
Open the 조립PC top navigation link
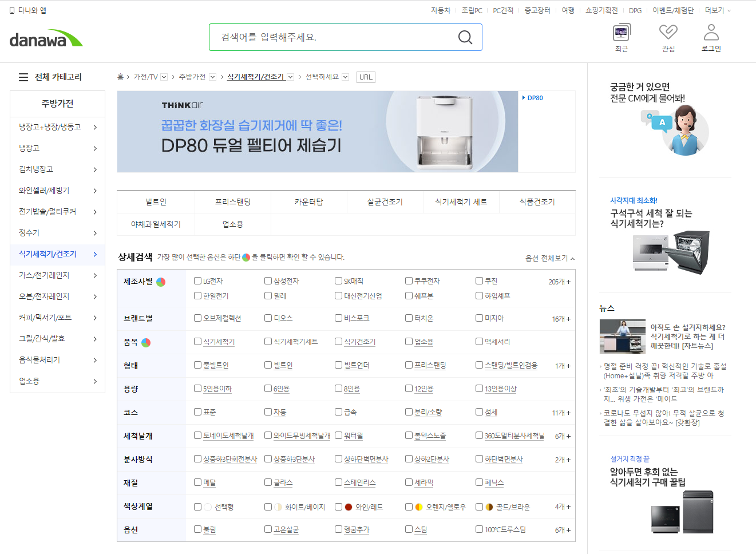(x=472, y=10)
